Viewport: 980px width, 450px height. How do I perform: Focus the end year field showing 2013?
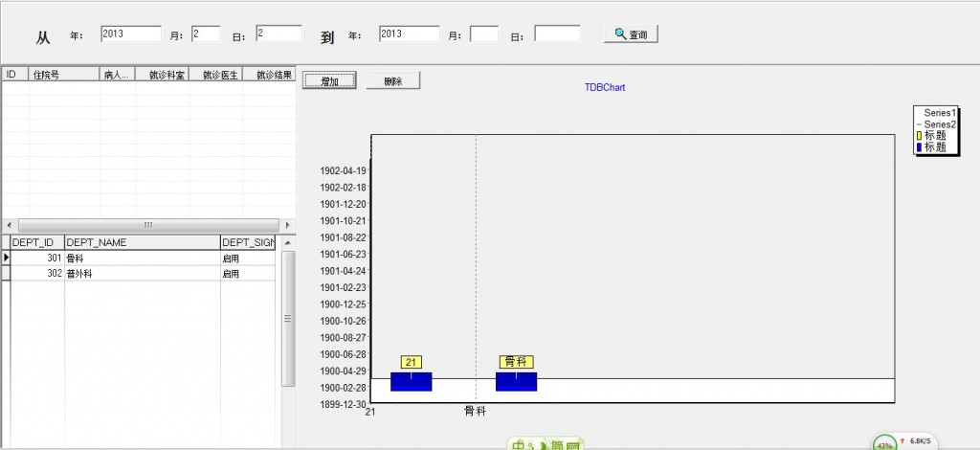click(410, 34)
